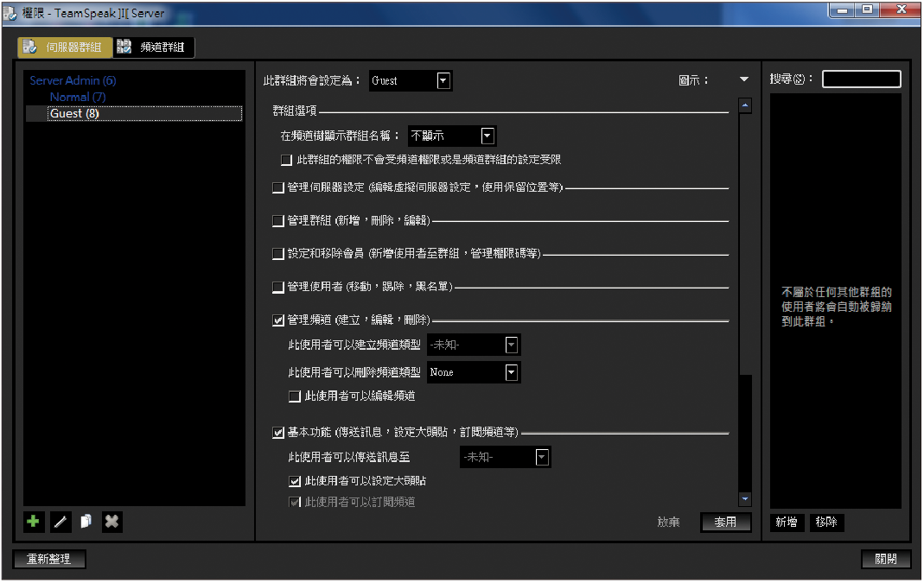Click the 新增 button under the user list
Viewport: 924px width, 583px height.
click(787, 523)
